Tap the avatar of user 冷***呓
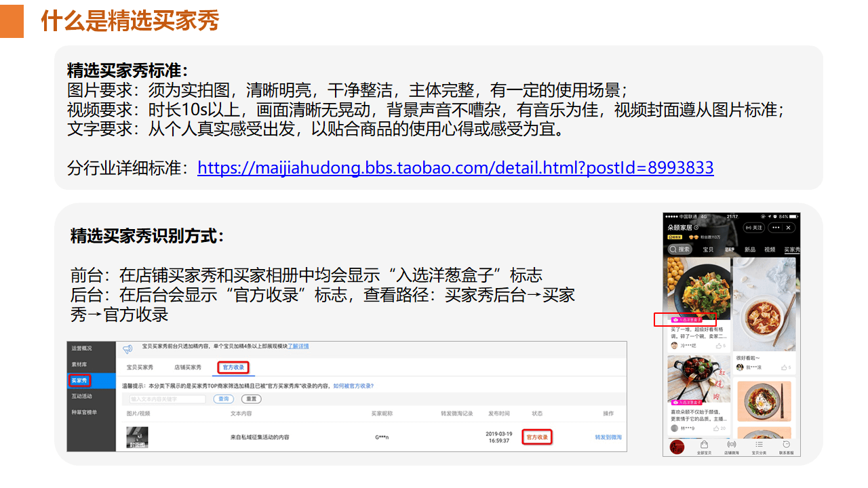Viewport: 868px width, 488px height. pyautogui.click(x=674, y=346)
